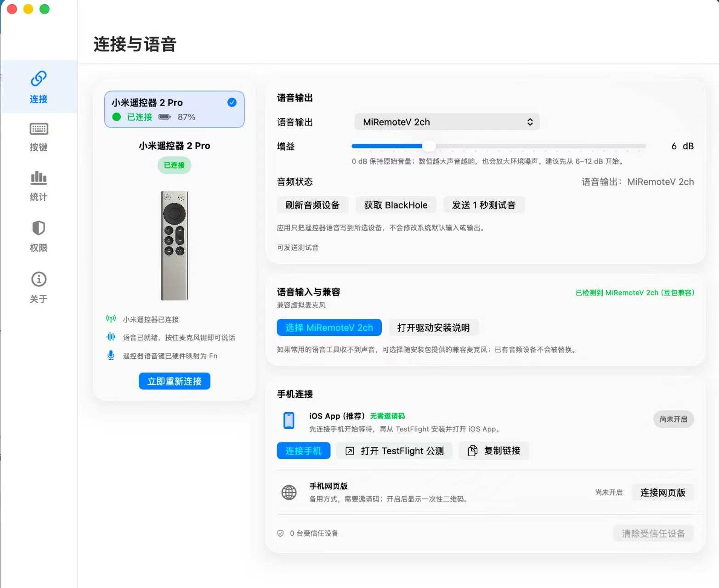Click 获取 BlackHole button

tap(396, 205)
